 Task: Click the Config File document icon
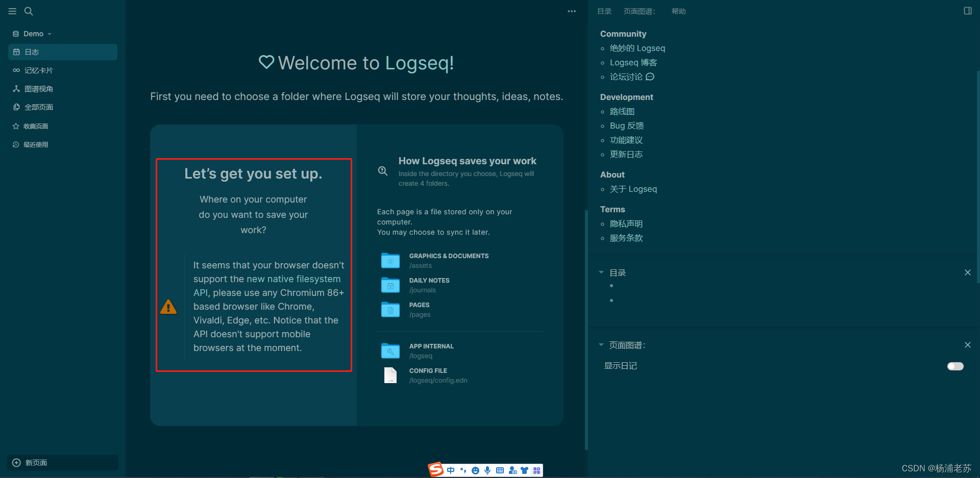coord(390,375)
